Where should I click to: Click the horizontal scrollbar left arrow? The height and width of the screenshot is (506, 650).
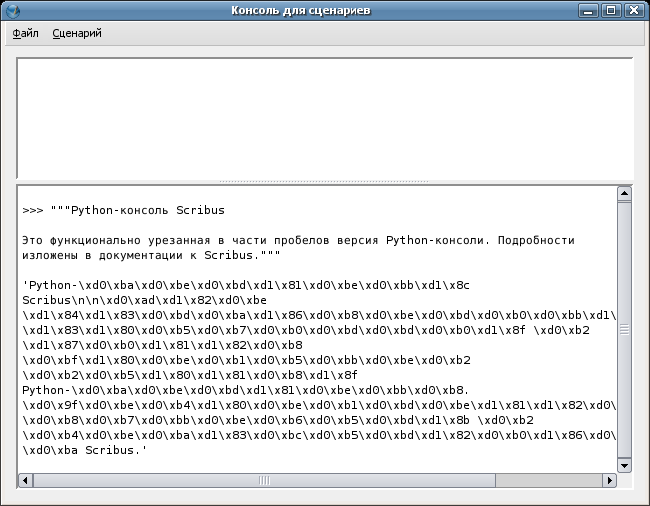[26, 480]
